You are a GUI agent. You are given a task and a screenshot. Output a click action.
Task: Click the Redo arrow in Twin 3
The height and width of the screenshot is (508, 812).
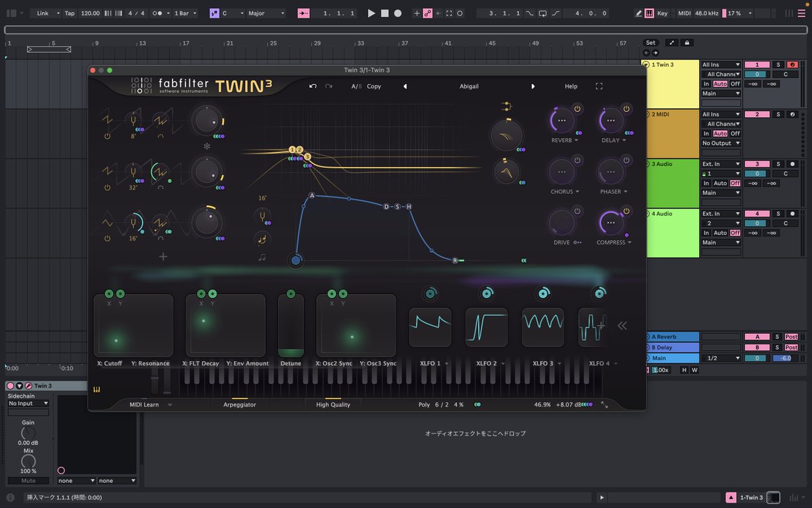pyautogui.click(x=329, y=86)
